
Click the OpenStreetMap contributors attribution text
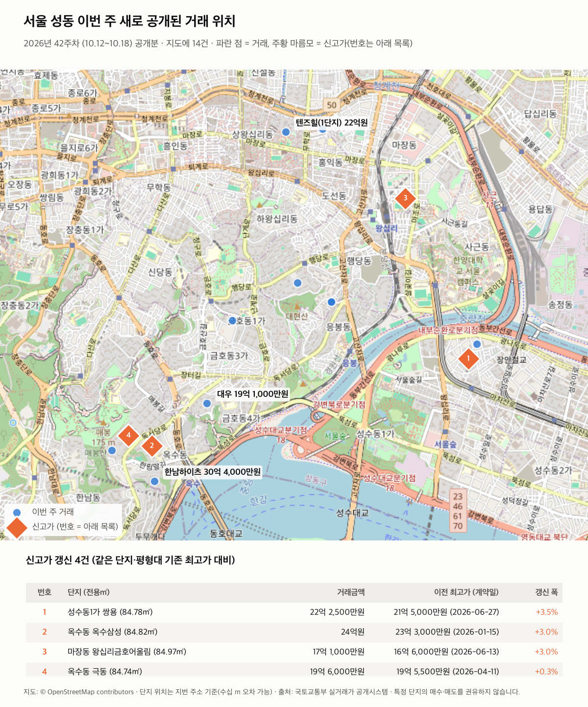point(87,692)
